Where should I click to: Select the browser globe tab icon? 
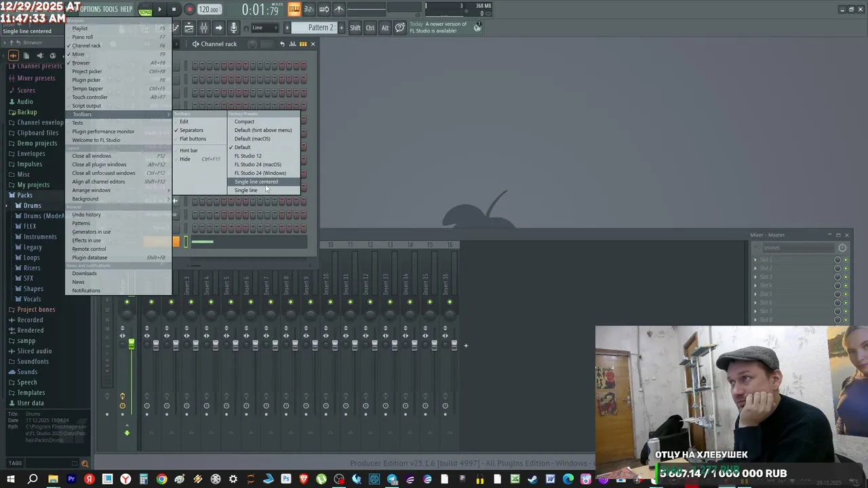[x=52, y=56]
